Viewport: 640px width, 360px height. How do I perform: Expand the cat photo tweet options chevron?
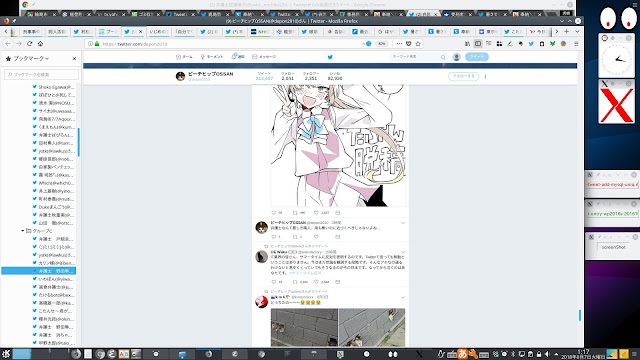[x=403, y=298]
